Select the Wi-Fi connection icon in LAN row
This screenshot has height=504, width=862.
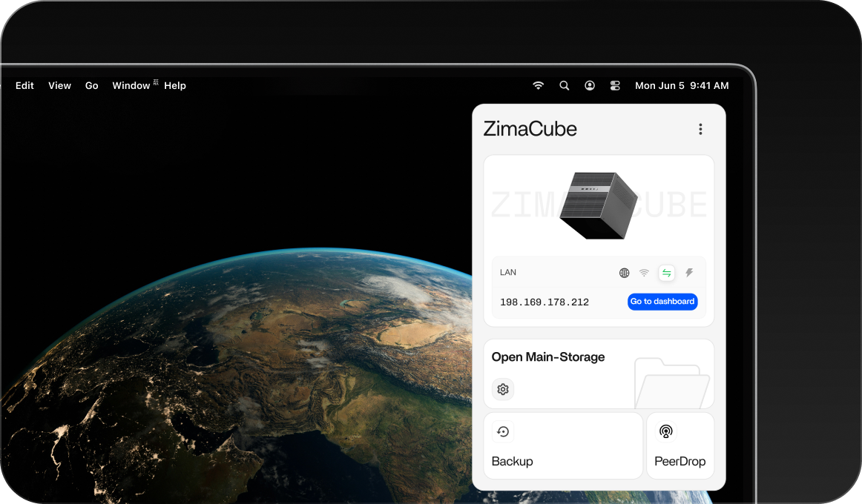[644, 273]
